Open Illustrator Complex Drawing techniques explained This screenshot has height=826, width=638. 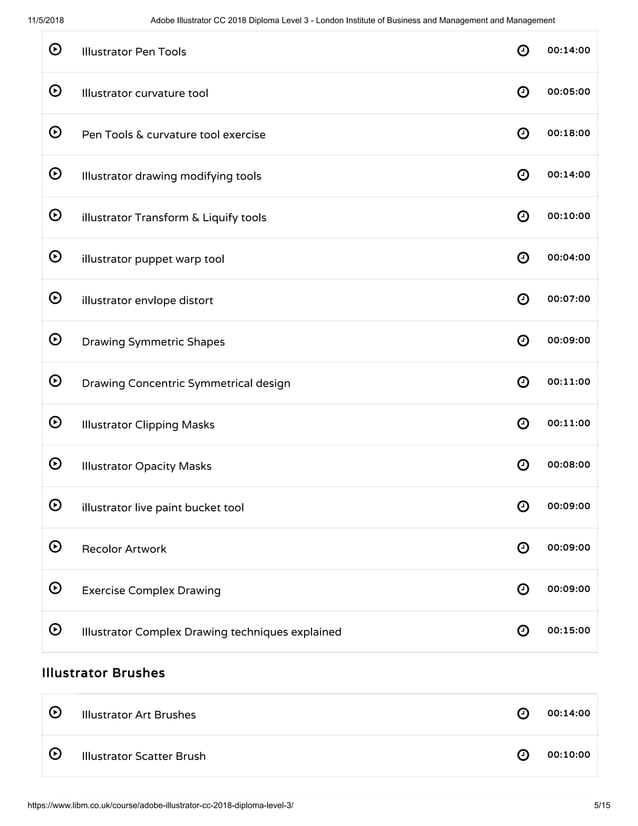[211, 631]
